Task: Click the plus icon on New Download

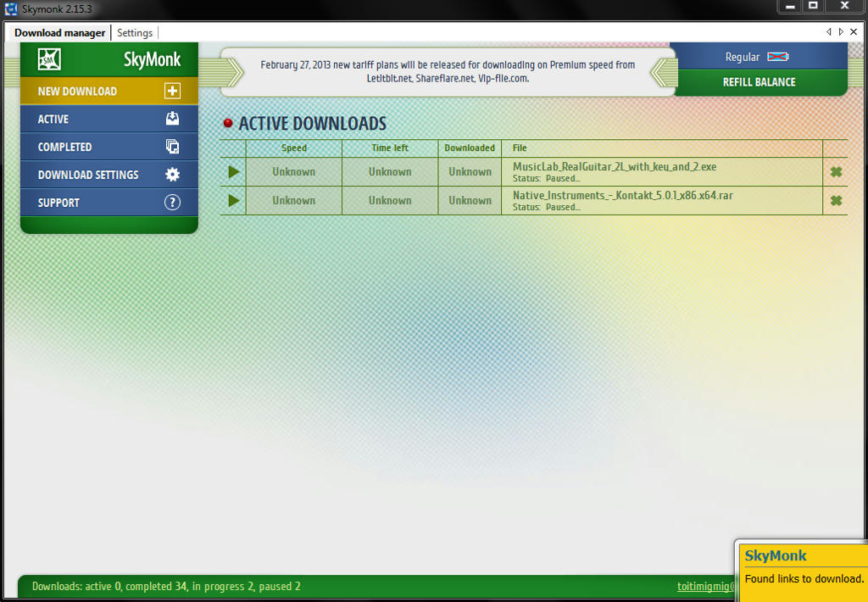Action: click(172, 91)
